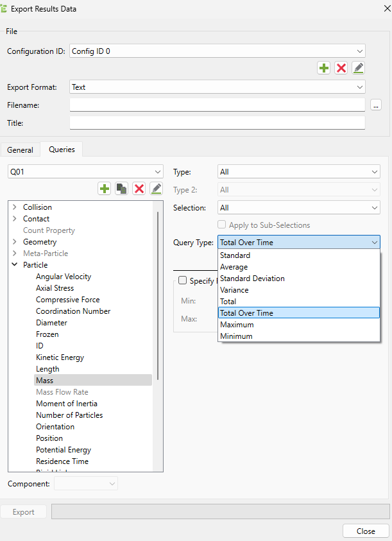Select Potential Energy attribute

(64, 450)
